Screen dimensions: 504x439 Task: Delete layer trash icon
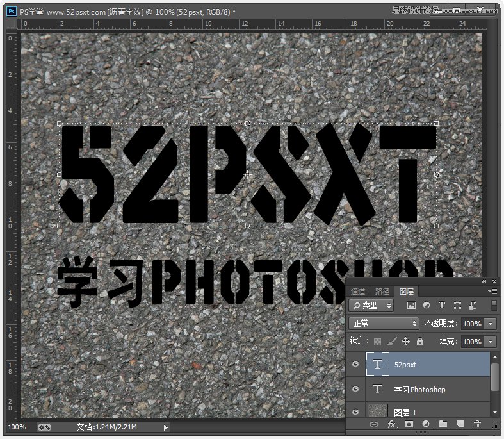477,424
